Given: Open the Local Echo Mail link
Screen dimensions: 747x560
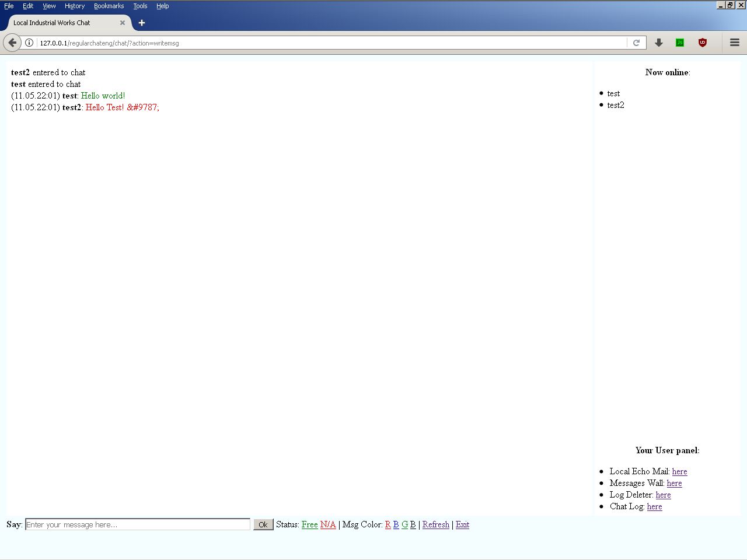Looking at the screenshot, I should tap(679, 471).
